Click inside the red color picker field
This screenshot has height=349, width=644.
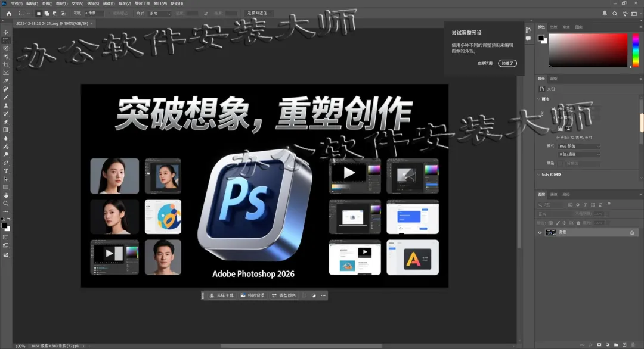point(588,50)
